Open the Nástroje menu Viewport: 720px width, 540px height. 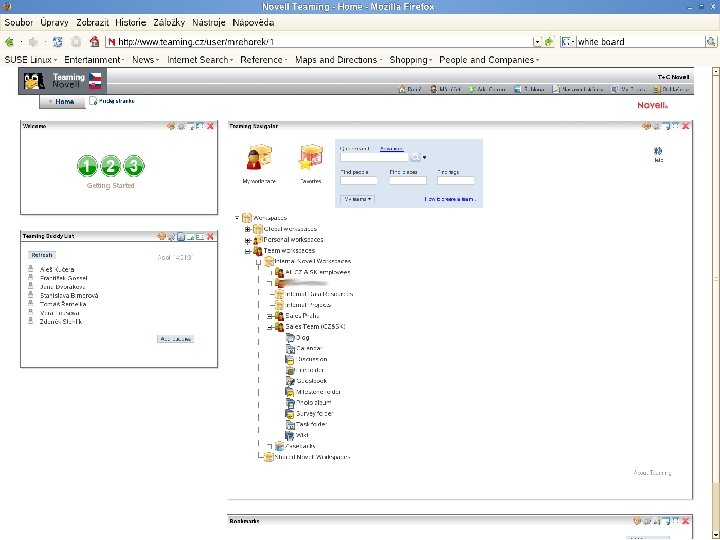(208, 22)
